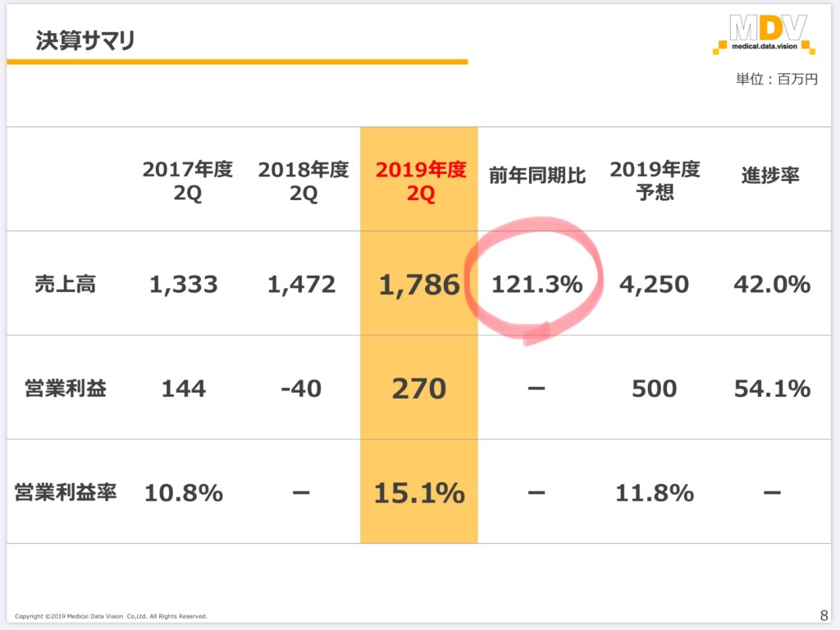
Task: Select the 前年同期比 column header
Action: tap(536, 176)
